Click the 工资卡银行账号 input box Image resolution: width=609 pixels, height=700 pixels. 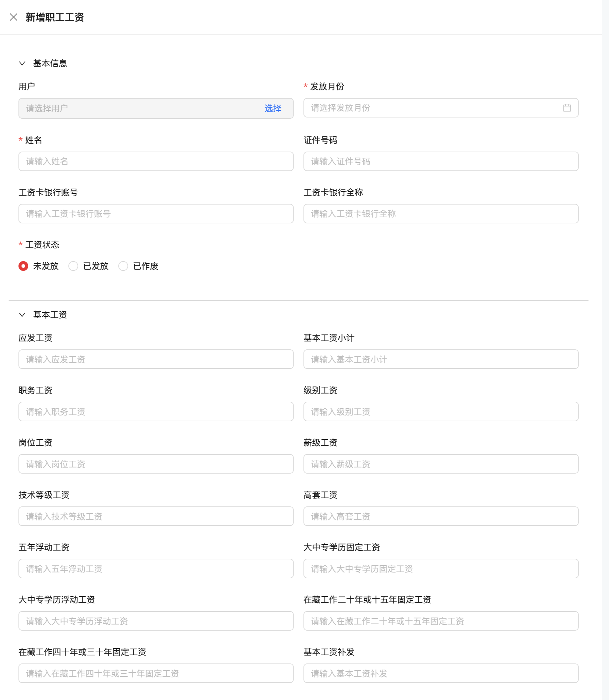(156, 214)
